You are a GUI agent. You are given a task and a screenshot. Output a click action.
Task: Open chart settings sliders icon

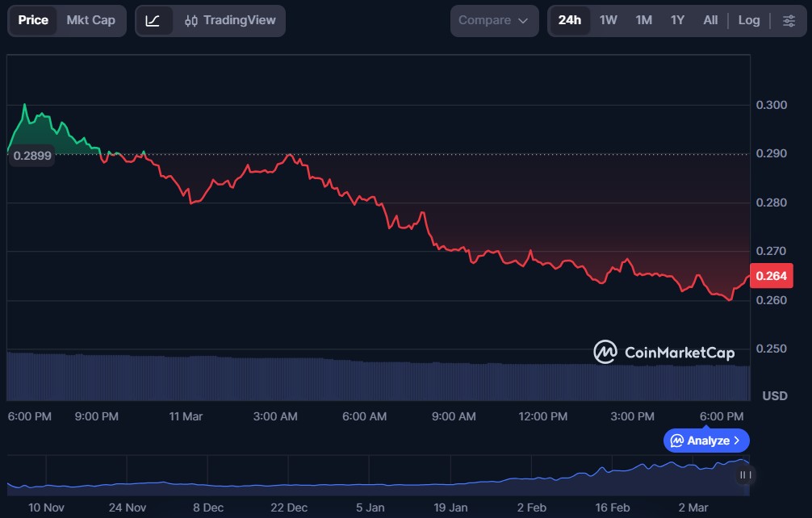[x=789, y=20]
